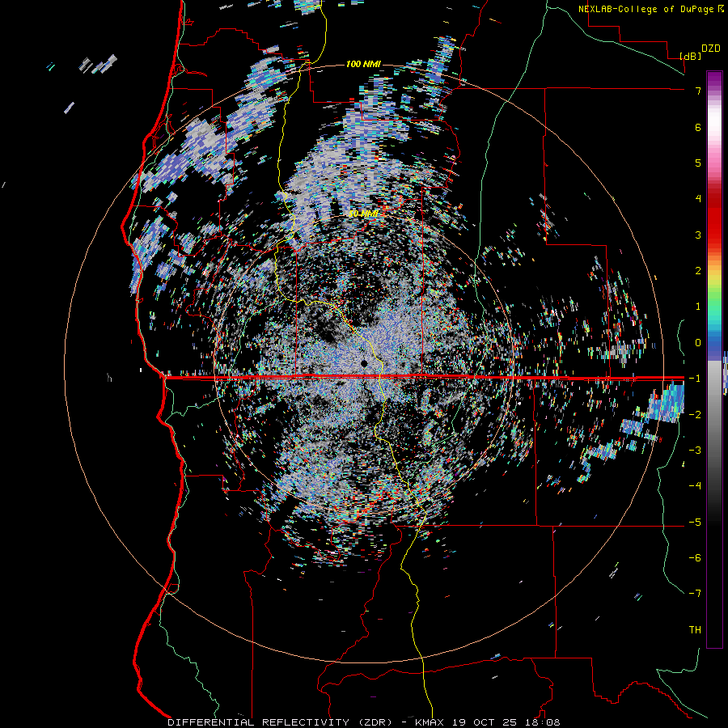This screenshot has height=728, width=728.
Task: Click the TH label on color scale
Action: click(x=695, y=630)
